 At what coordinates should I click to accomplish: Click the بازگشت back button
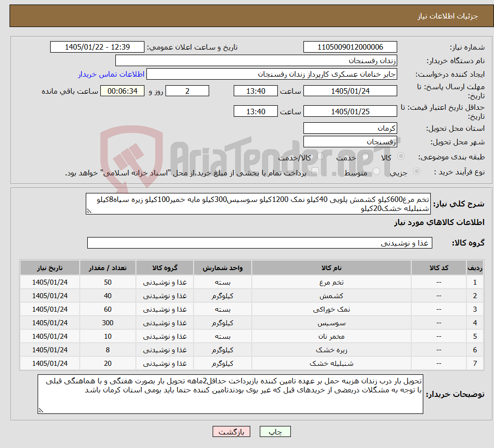(231, 431)
